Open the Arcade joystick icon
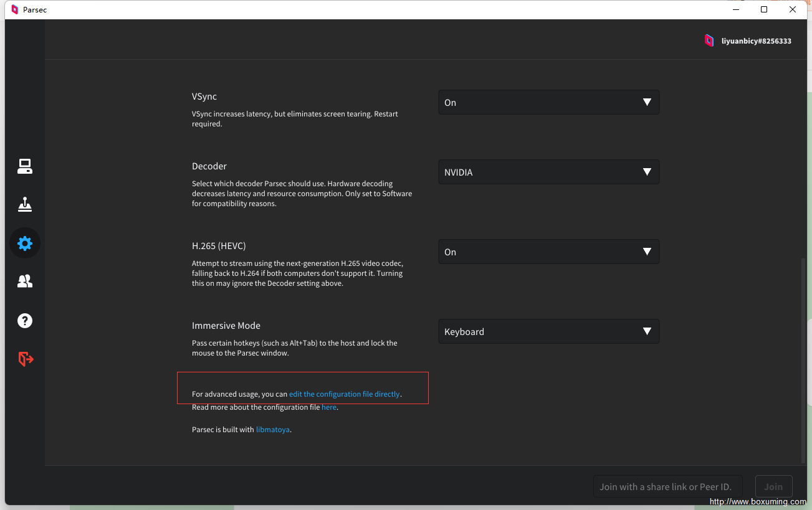This screenshot has width=812, height=510. [25, 204]
